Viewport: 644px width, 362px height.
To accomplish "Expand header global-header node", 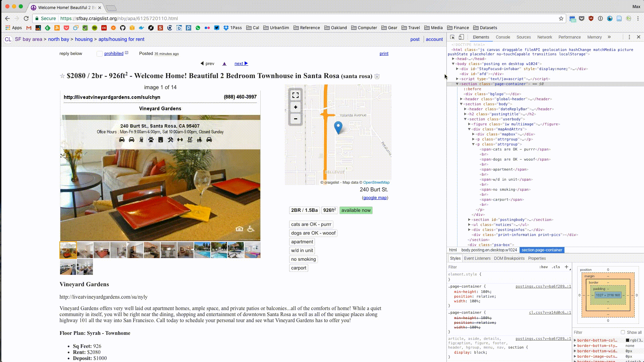I will [x=461, y=99].
